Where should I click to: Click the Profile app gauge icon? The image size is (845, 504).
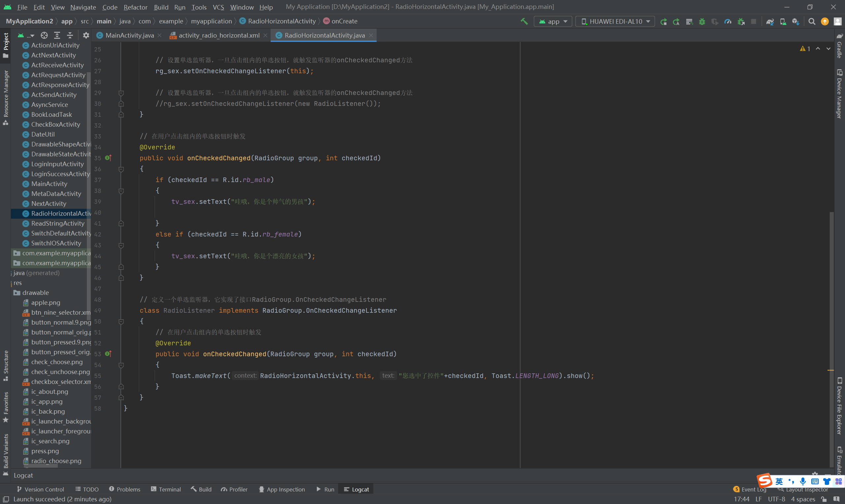pos(727,21)
